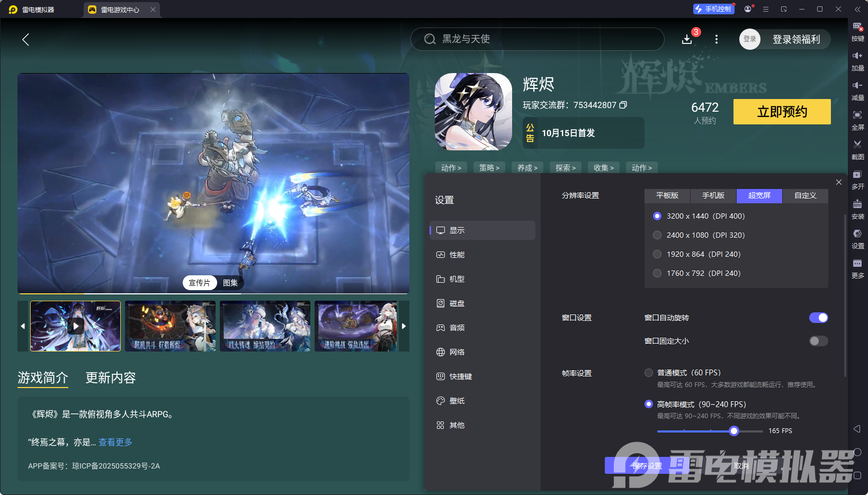Switch to 手机版 resolution tab
Viewport: 868px width, 495px height.
click(713, 196)
